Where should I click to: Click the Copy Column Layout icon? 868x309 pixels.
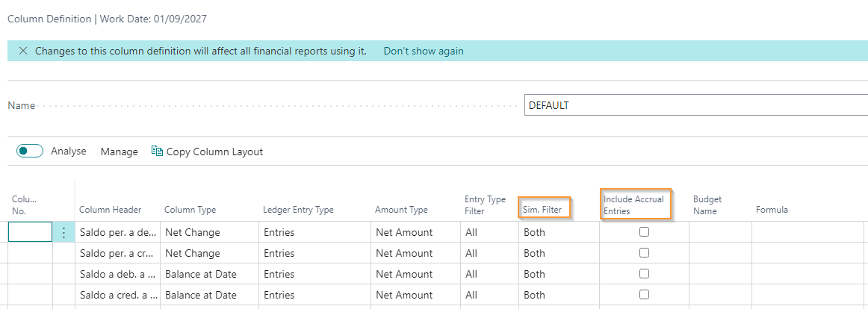coord(157,151)
